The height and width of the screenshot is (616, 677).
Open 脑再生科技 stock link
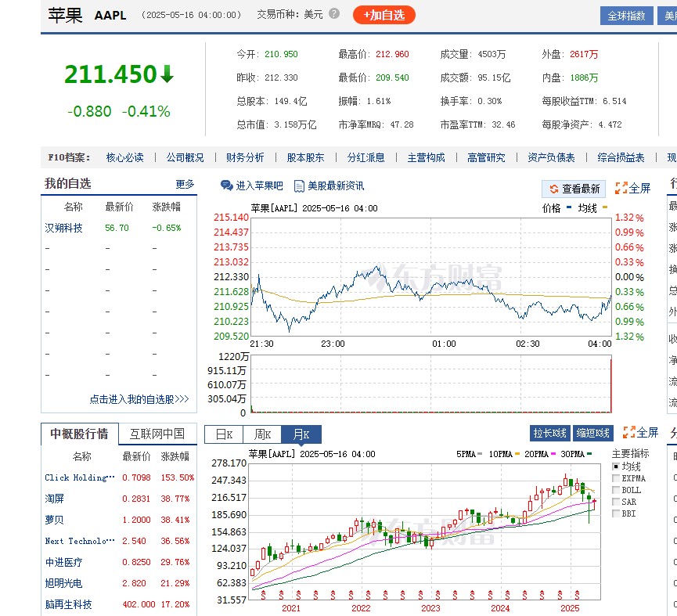pos(68,604)
